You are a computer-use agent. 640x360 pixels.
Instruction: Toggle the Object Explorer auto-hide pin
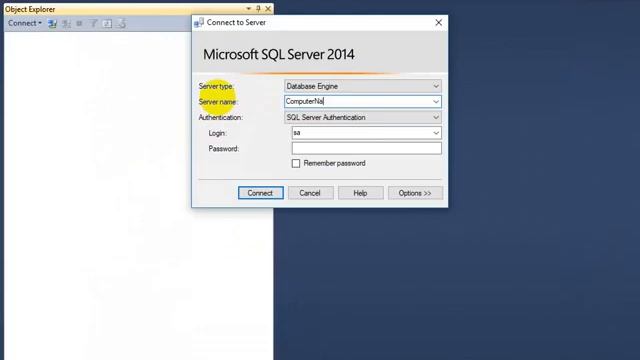[258, 9]
